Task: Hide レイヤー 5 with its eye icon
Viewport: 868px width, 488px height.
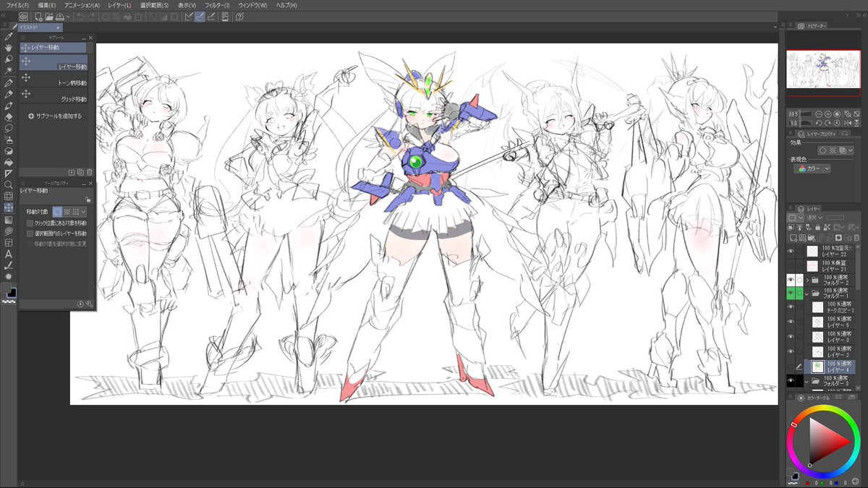Action: (791, 322)
